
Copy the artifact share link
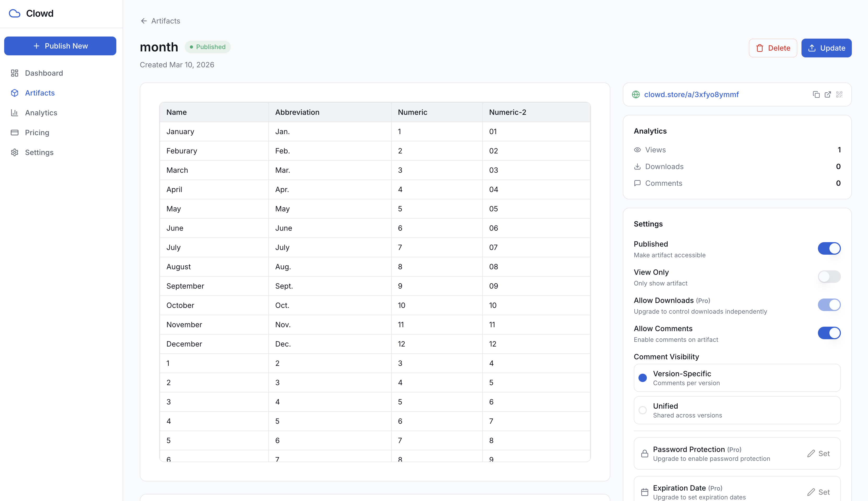click(x=816, y=94)
